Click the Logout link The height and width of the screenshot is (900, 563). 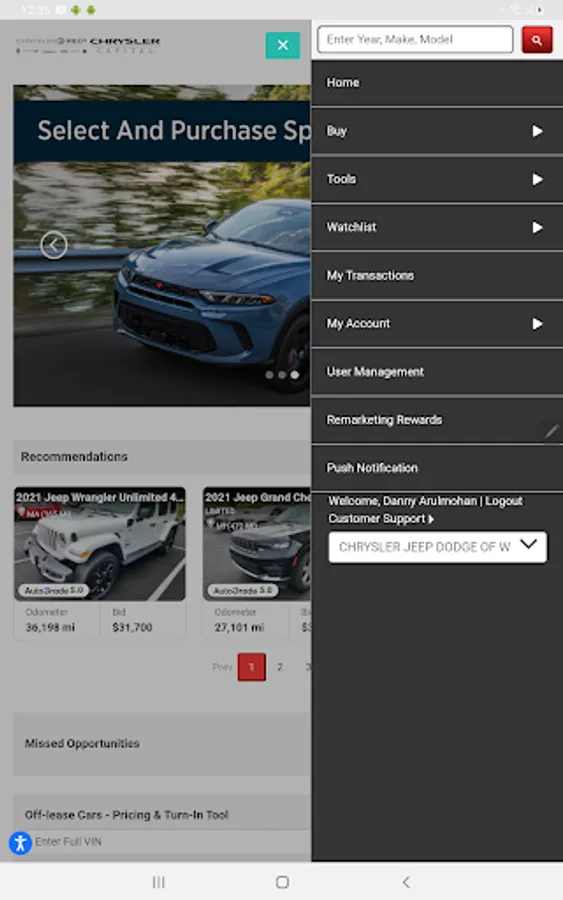click(504, 501)
